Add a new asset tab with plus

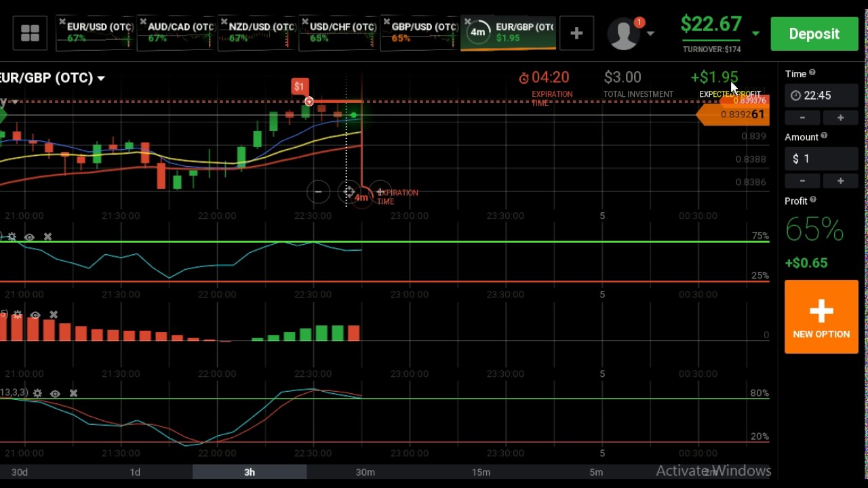576,33
